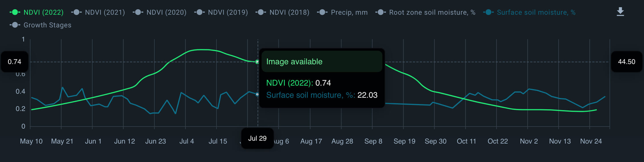The image size is (644, 162).
Task: Click the NDVI (2019) legend marker icon
Action: [199, 12]
